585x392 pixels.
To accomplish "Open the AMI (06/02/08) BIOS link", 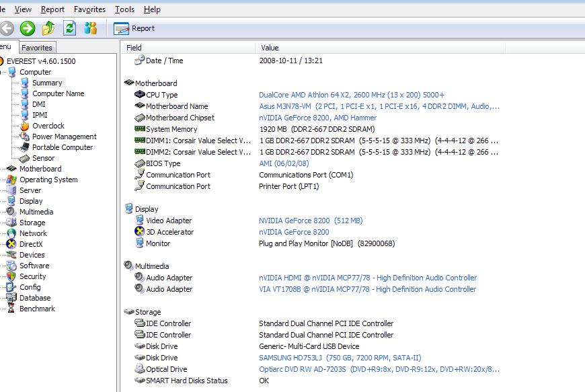I will tap(284, 163).
